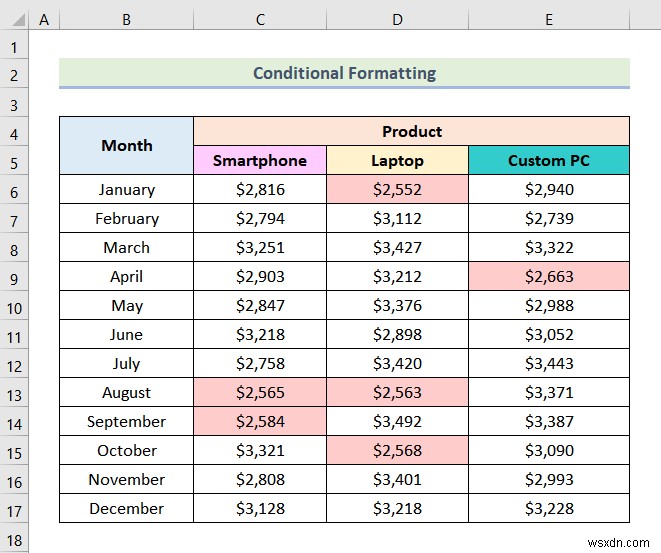This screenshot has width=661, height=553.
Task: Select the November cell
Action: [x=126, y=479]
